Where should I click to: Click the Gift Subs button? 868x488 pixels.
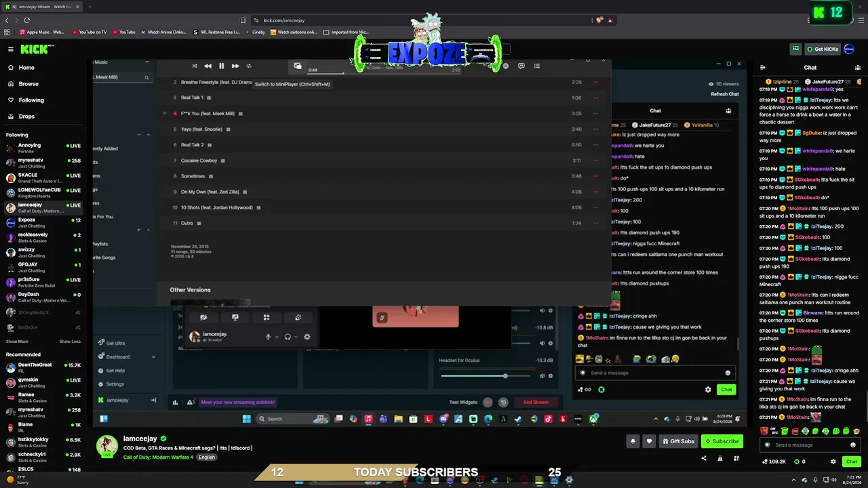[678, 441]
